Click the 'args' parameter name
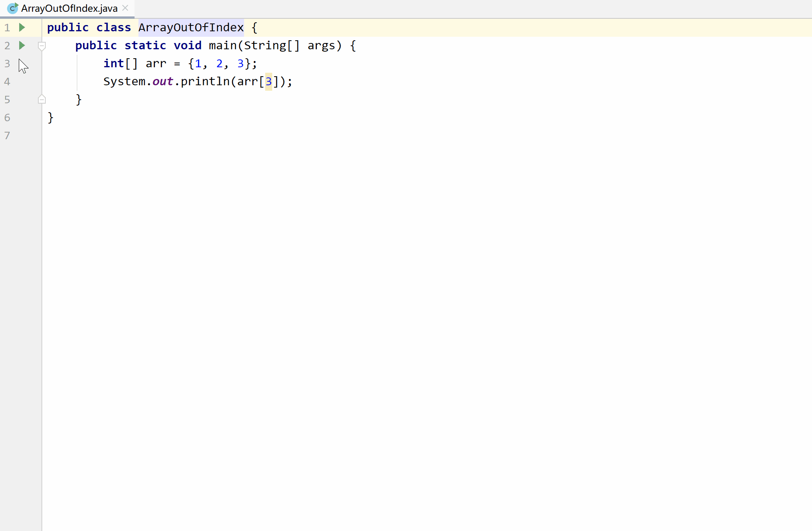Image resolution: width=812 pixels, height=531 pixels. click(x=321, y=45)
